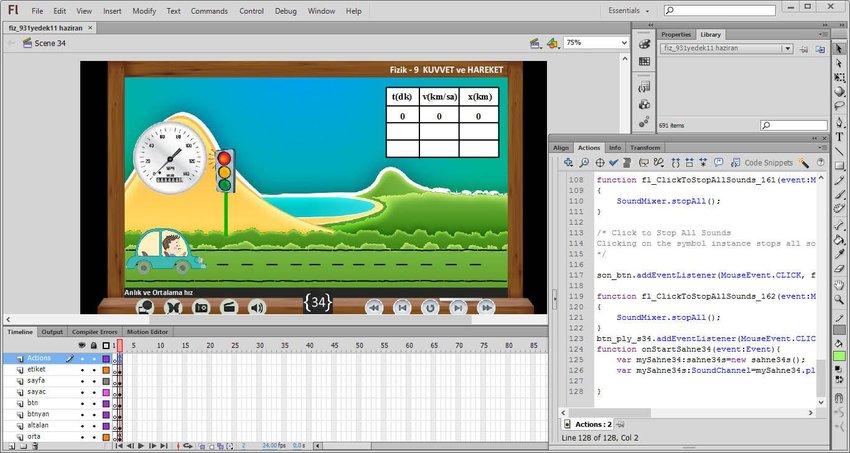Viewport: 850px width, 453px height.
Task: Click the Check syntax checkmark icon
Action: pos(613,162)
